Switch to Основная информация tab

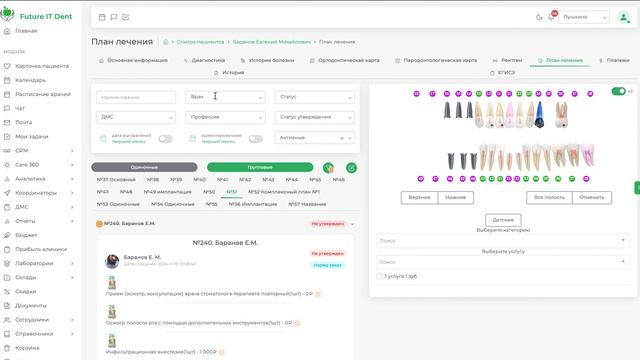(133, 60)
